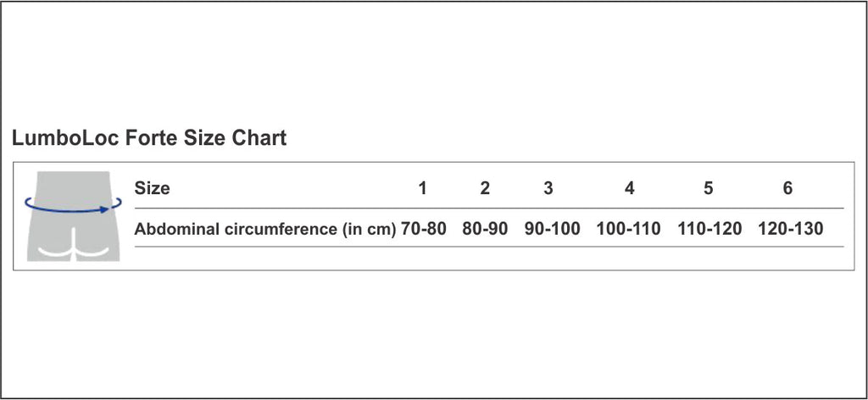Choose size 5 in the chart

click(709, 188)
